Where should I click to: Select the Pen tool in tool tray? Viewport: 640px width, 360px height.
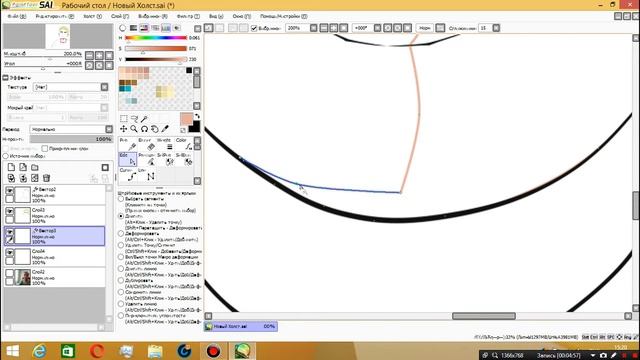127,144
